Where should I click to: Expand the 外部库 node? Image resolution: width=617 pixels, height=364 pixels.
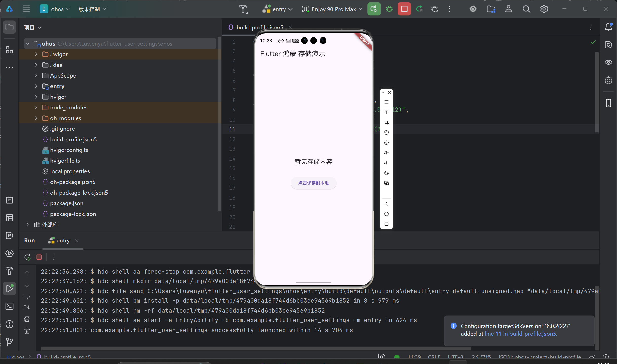coord(27,224)
